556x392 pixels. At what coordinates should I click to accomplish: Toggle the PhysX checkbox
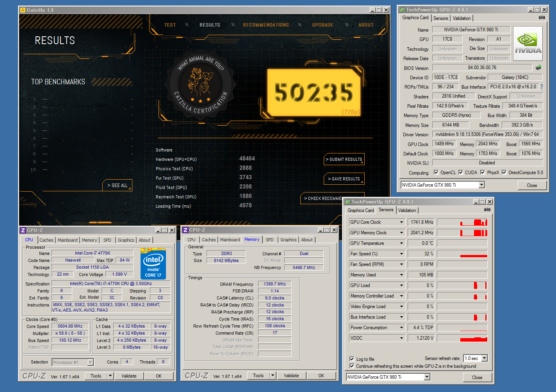[x=483, y=172]
